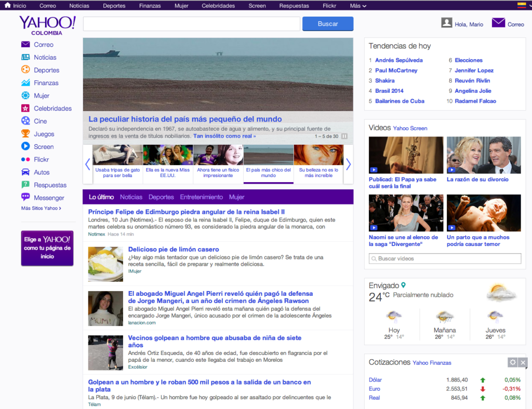Click the Autos car icon

click(x=25, y=172)
